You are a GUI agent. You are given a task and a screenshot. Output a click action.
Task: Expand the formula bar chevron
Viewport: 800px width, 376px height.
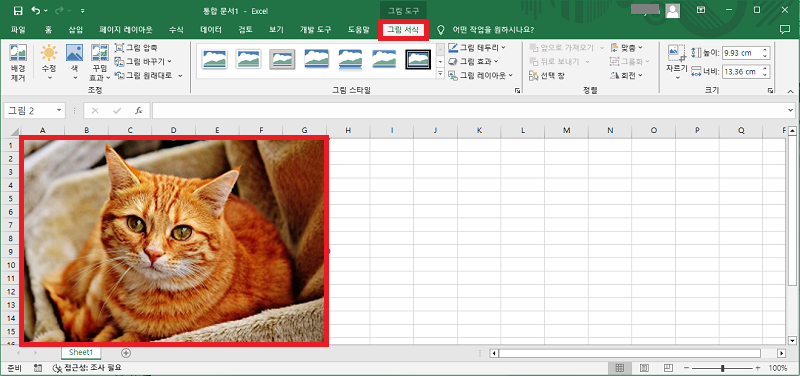coord(791,110)
